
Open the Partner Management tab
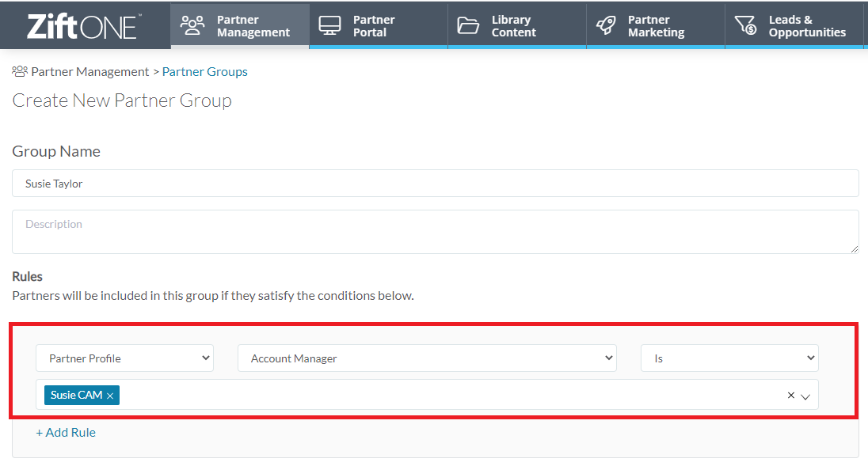pos(240,26)
